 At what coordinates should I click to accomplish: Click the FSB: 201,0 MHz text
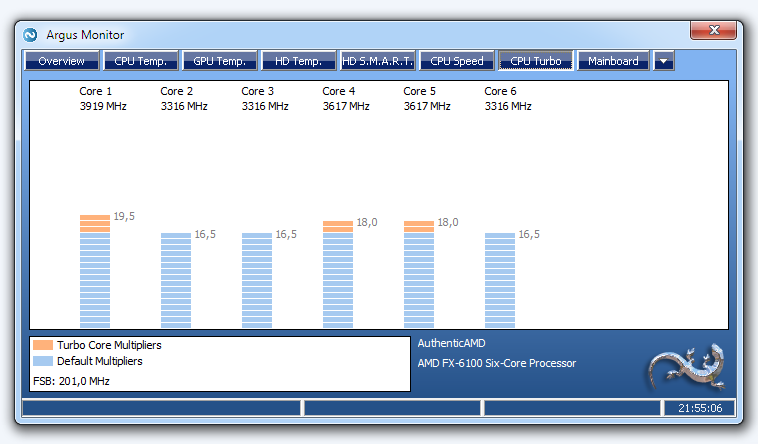(72, 381)
